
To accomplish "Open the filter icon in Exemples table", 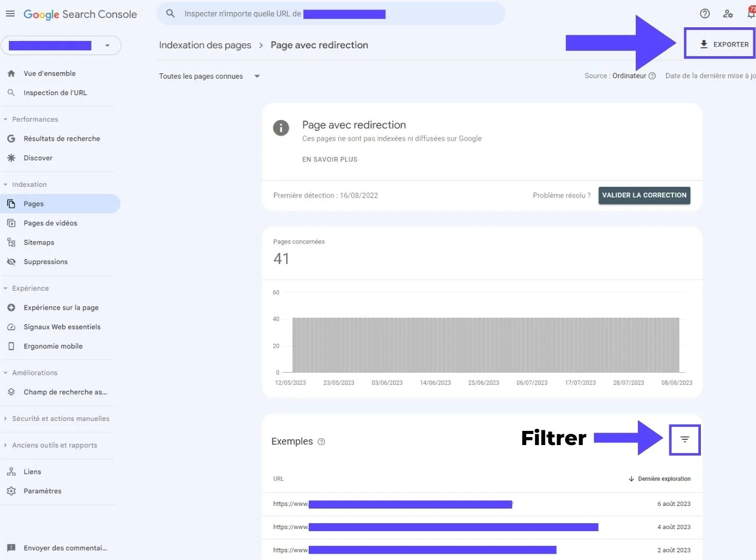I will click(x=685, y=439).
